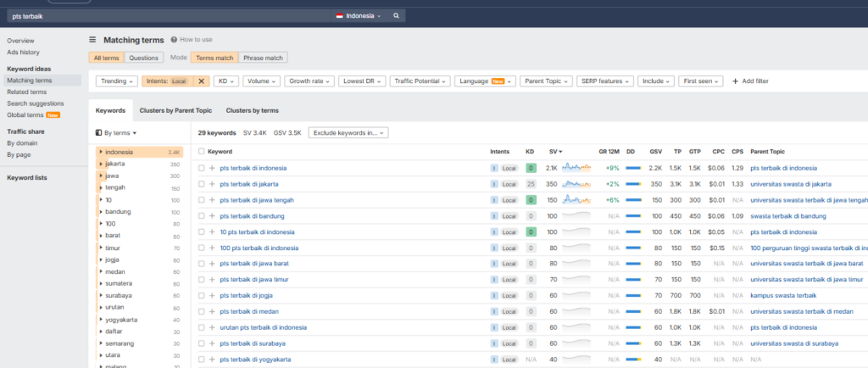Check the box for pts terbaik di jogja

(x=202, y=296)
